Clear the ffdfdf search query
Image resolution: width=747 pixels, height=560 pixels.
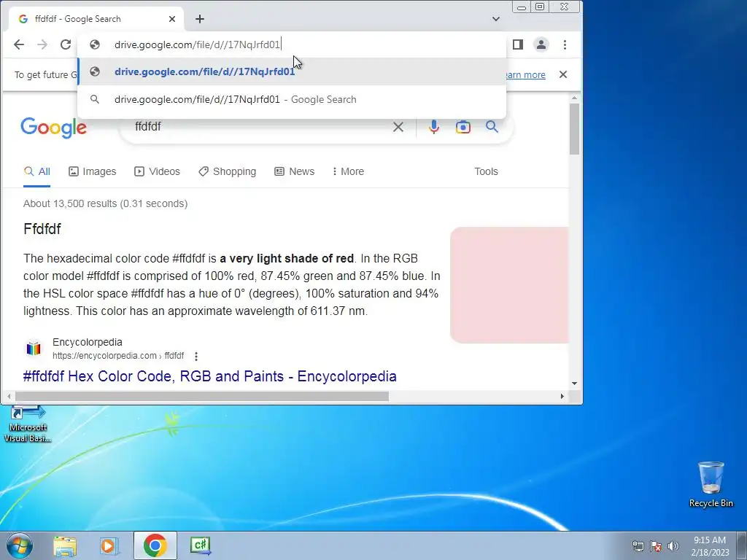point(398,127)
